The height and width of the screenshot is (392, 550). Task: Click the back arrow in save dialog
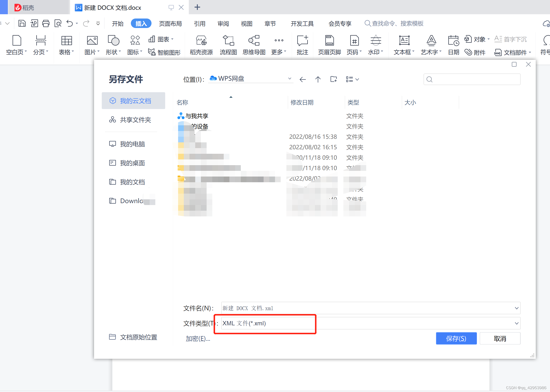[x=302, y=79]
